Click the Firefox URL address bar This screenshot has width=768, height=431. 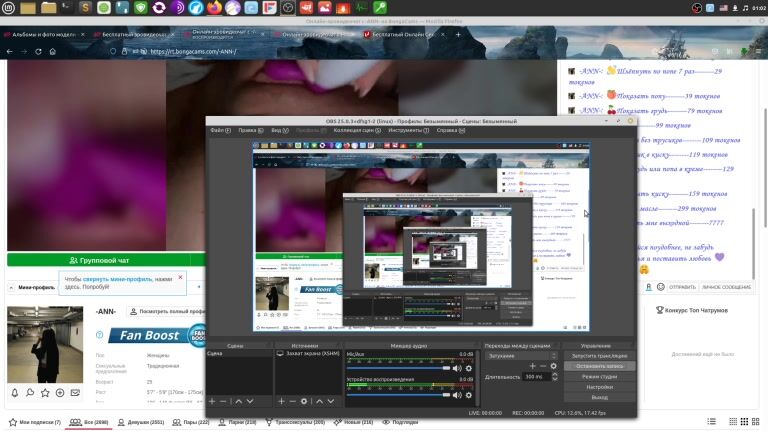(x=300, y=52)
